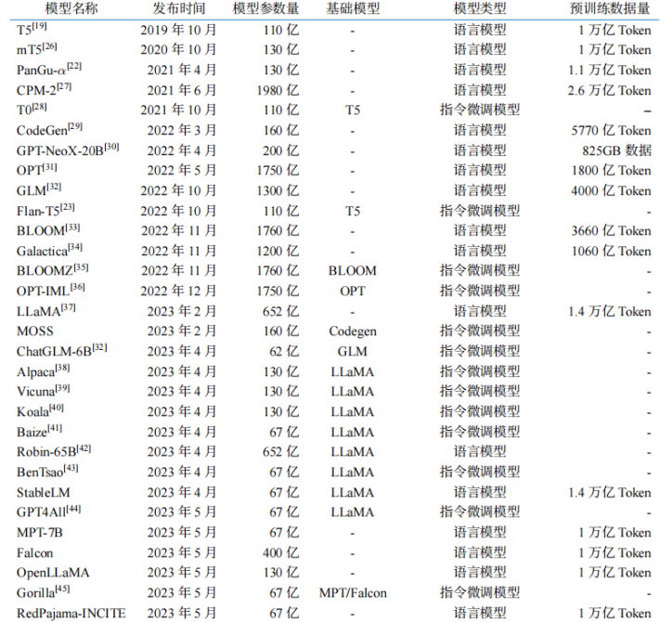Select the T0 model name cell

point(32,110)
